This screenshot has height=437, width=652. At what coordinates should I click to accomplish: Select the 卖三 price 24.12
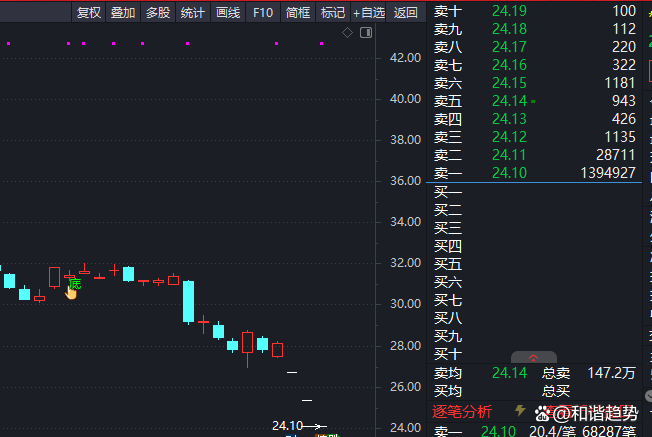pyautogui.click(x=509, y=137)
